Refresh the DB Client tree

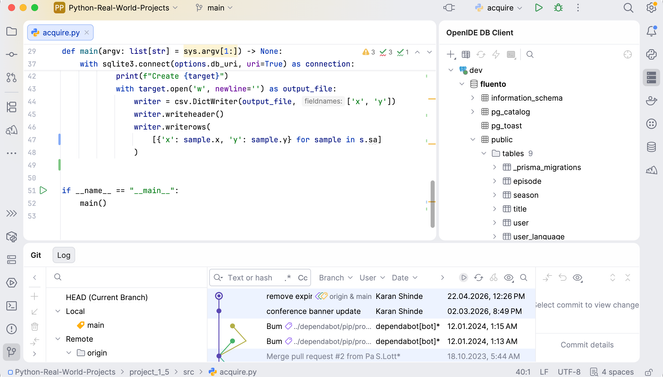481,55
